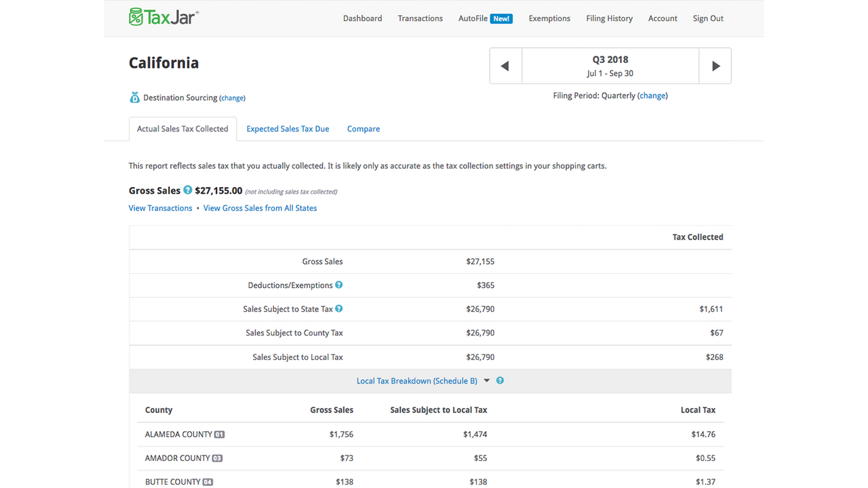868x488 pixels.
Task: Switch to Expected Sales Tax Due tab
Action: (288, 129)
